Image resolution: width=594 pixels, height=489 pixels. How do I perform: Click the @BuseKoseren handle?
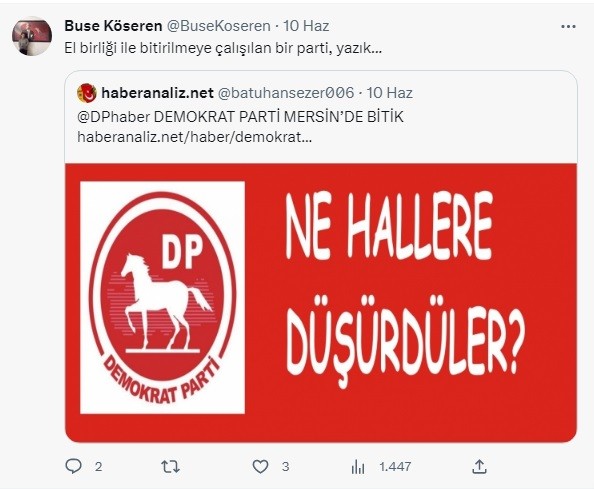pyautogui.click(x=219, y=26)
